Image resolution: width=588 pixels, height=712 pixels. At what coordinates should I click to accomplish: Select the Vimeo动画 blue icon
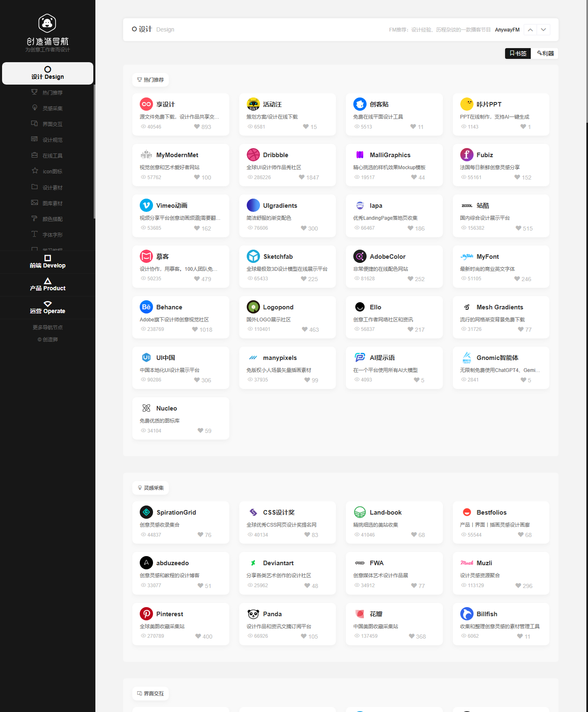point(146,205)
